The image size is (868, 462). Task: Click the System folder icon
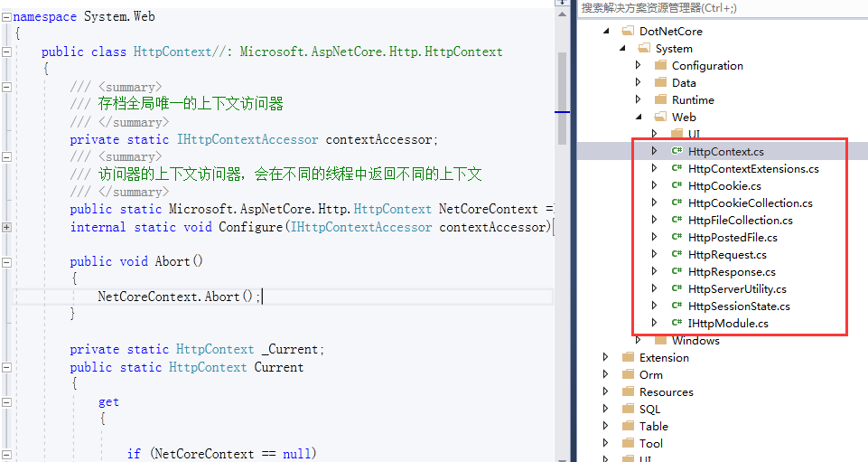pos(644,48)
